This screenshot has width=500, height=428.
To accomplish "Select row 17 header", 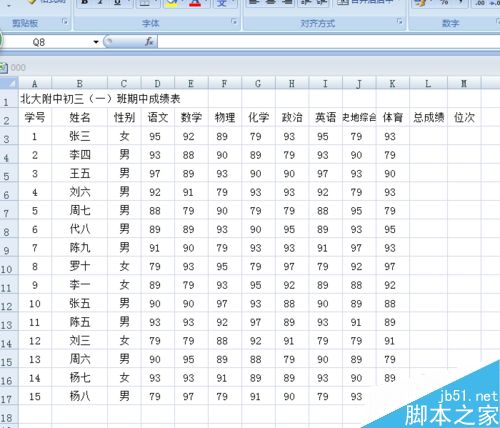I will point(9,396).
